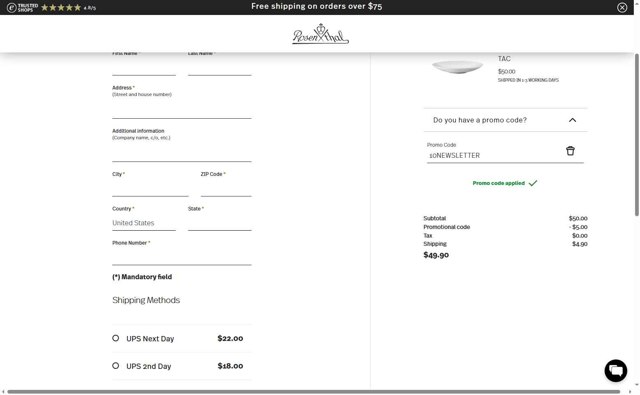Click the 'Shipping Methods' heading
This screenshot has height=395, width=640.
pyautogui.click(x=146, y=300)
